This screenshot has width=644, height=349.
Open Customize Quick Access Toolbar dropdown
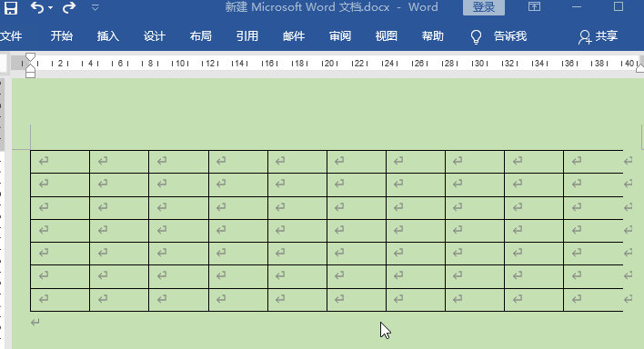95,8
